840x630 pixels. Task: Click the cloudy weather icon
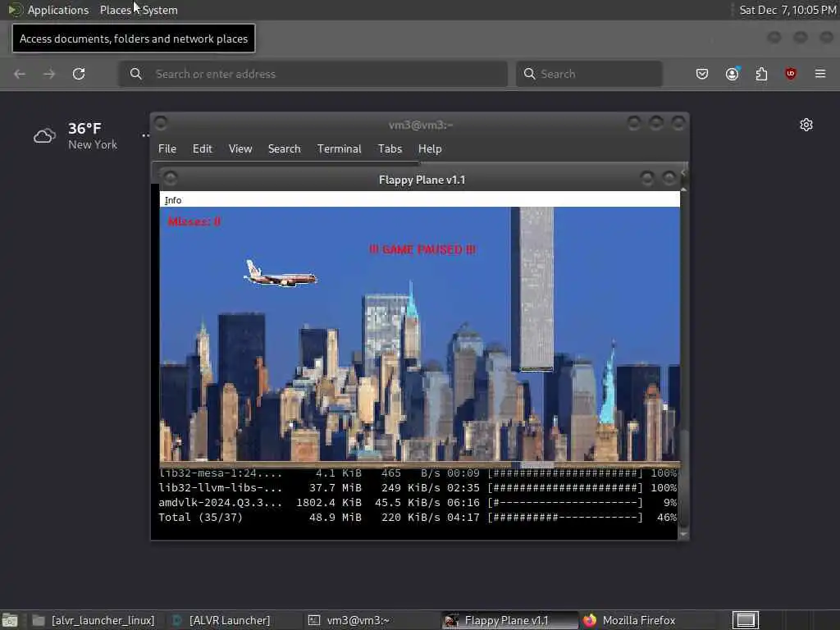click(44, 136)
